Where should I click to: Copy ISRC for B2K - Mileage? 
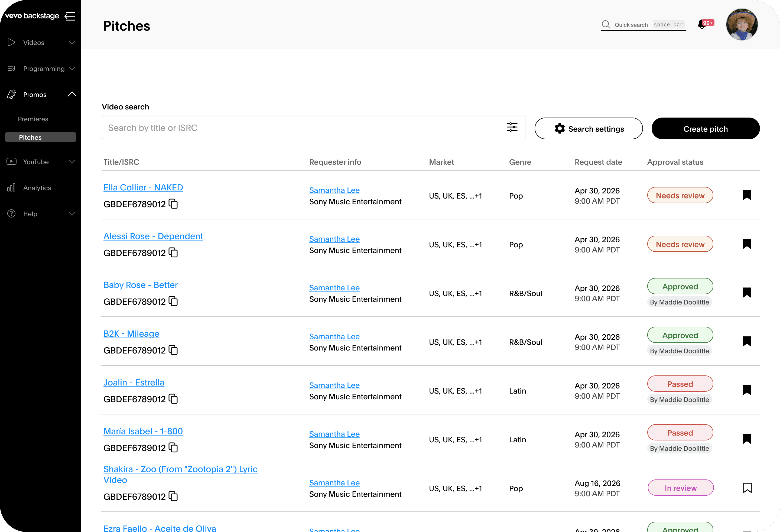pyautogui.click(x=173, y=350)
